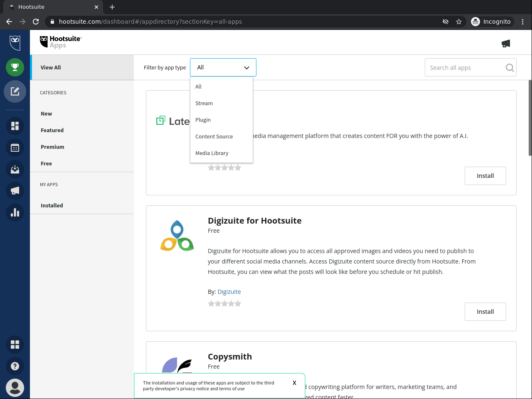Install Digizuite for Hootsuite app
The image size is (532, 399).
pyautogui.click(x=485, y=312)
